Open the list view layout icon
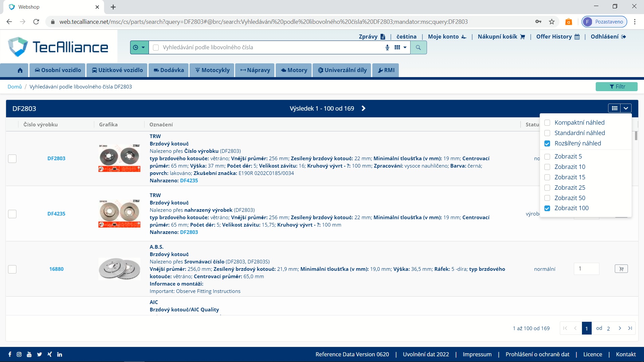 [x=614, y=108]
